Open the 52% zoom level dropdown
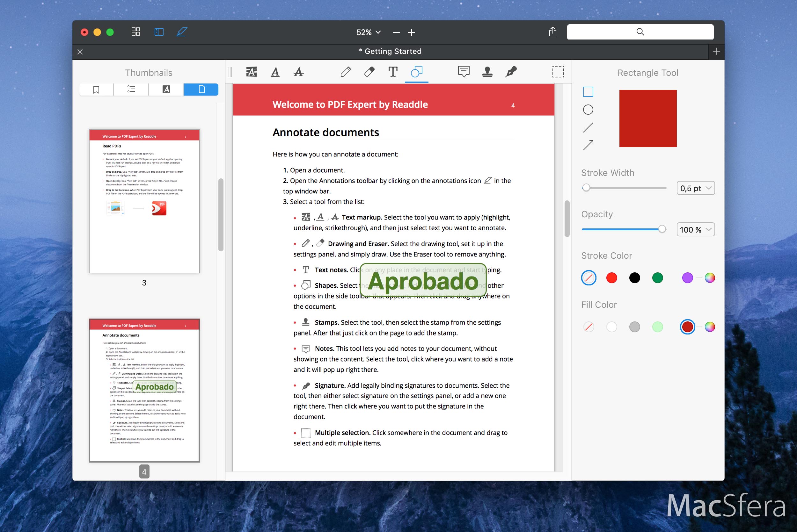 pos(368,32)
